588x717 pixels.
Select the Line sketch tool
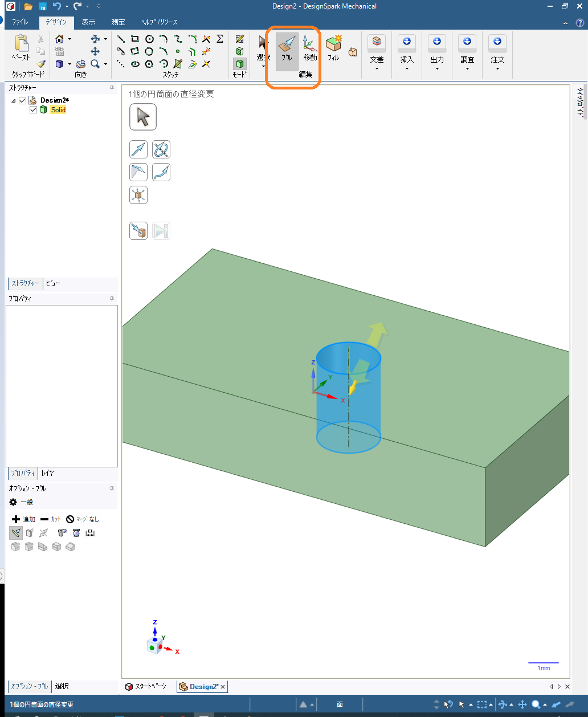[121, 39]
